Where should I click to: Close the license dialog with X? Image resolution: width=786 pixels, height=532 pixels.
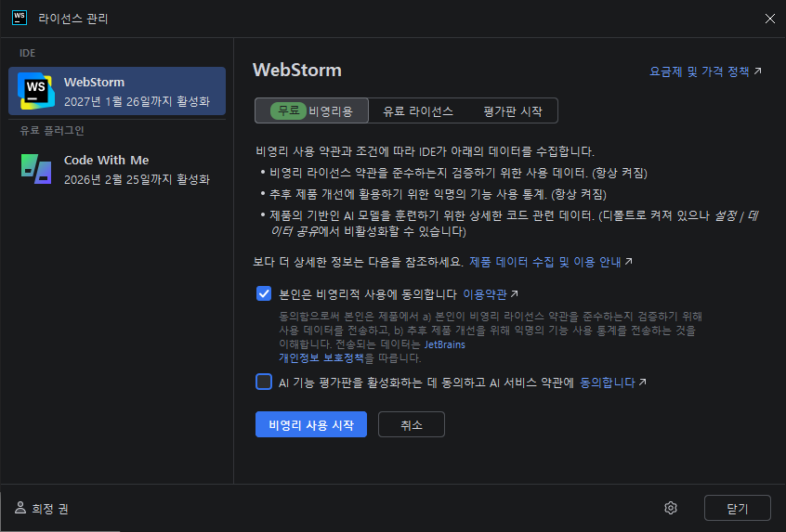770,19
